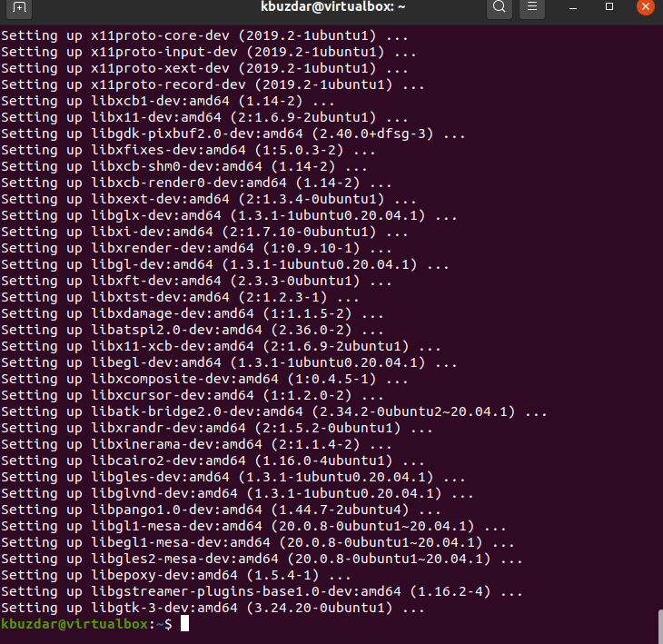
Task: Click the libglx-dev:amd64 line
Action: pos(229,215)
